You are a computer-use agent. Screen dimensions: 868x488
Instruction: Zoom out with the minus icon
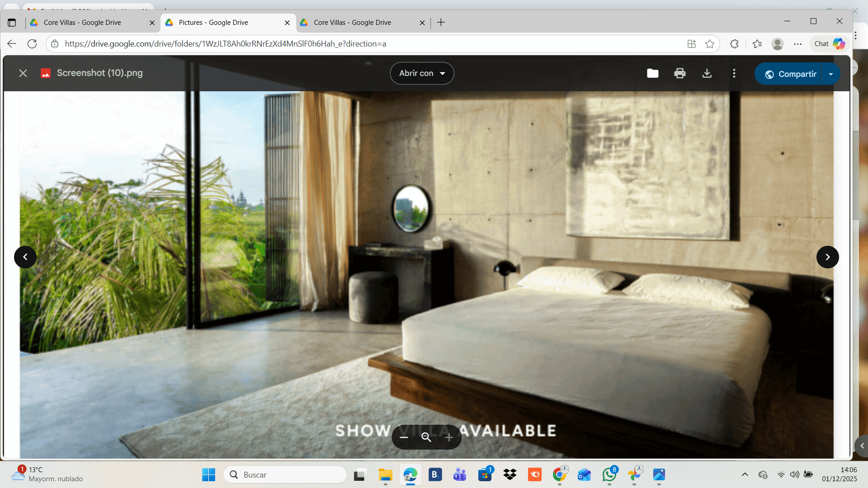coord(404,437)
